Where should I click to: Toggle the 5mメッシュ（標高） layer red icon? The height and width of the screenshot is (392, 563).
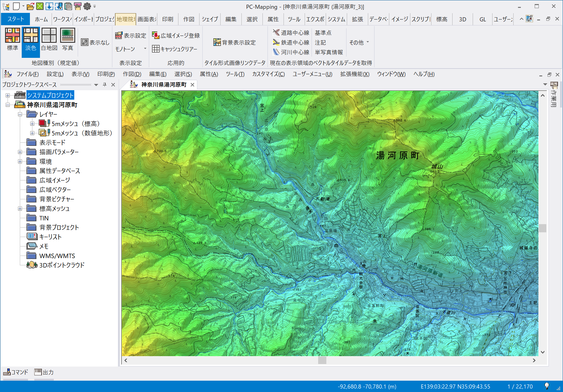(x=42, y=123)
